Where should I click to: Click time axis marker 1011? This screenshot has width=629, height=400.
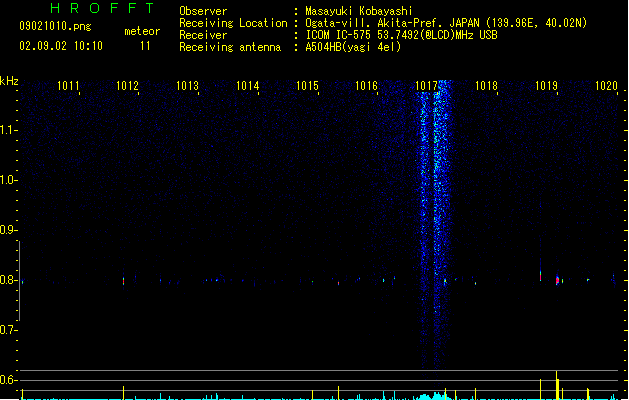click(x=68, y=86)
